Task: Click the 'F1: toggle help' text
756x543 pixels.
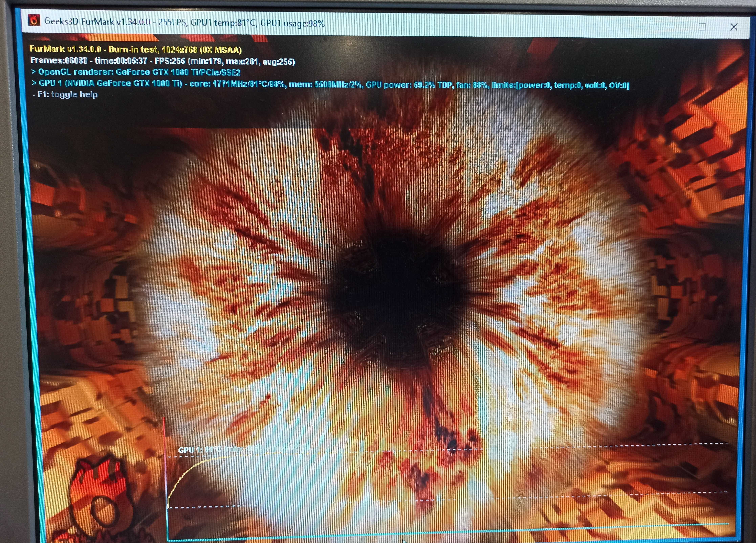Action: pyautogui.click(x=65, y=94)
